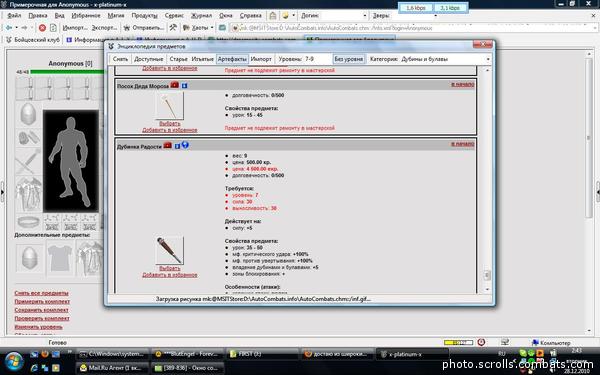Viewport: 600px width, 375px height.
Task: Toggle the Без уровня filter
Action: [349, 59]
